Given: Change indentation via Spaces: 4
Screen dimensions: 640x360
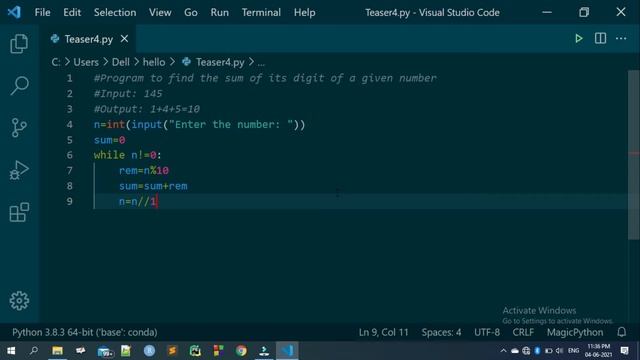Looking at the screenshot, I should (441, 332).
